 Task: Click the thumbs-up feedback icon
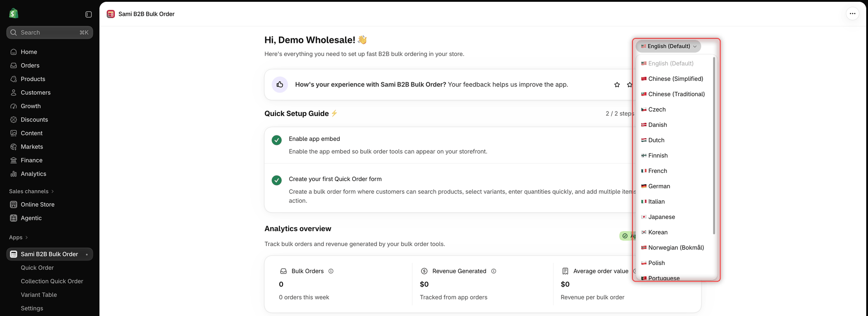point(280,84)
